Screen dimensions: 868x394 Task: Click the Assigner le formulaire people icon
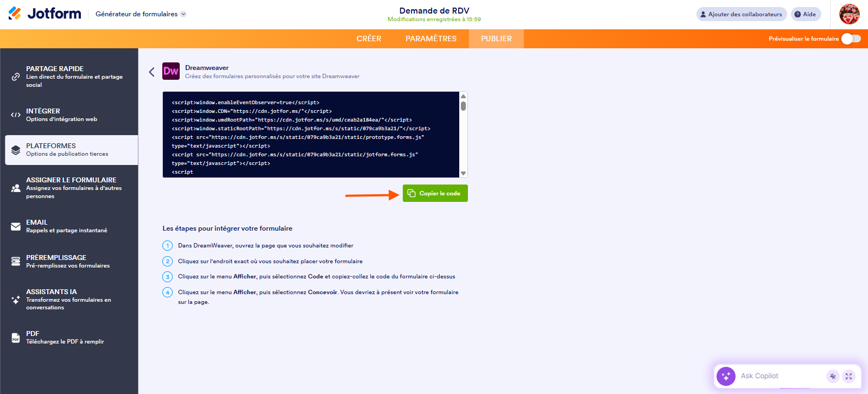[x=16, y=188]
